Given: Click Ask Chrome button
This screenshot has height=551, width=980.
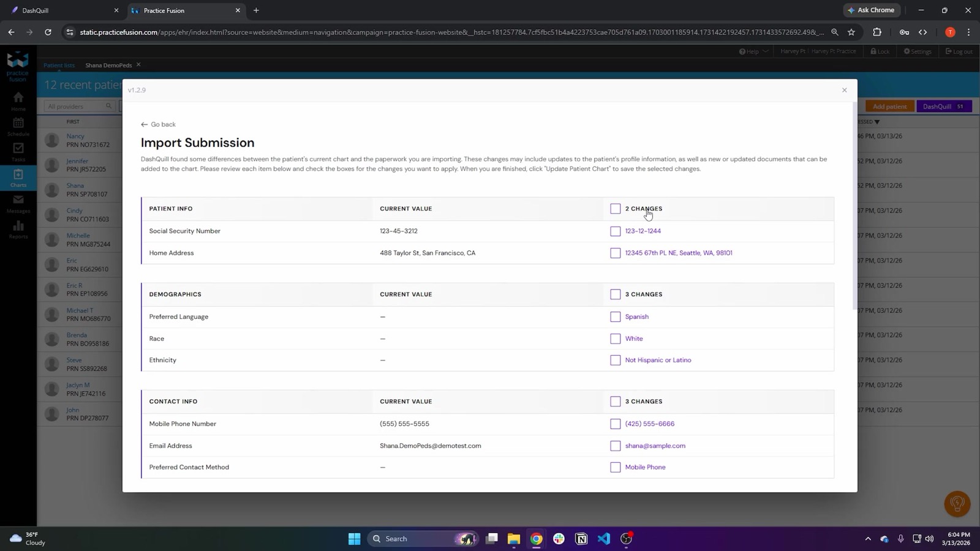Looking at the screenshot, I should click(871, 10).
